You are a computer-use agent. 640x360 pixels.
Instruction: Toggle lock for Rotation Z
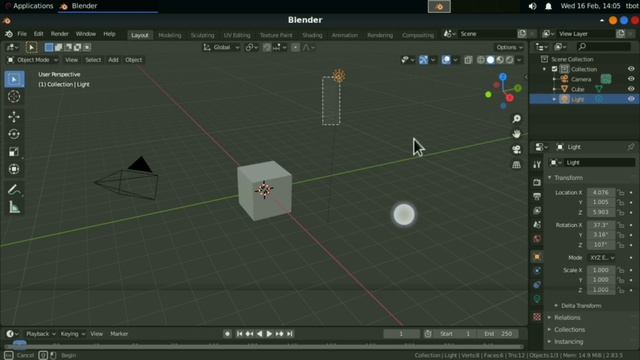[x=620, y=245]
